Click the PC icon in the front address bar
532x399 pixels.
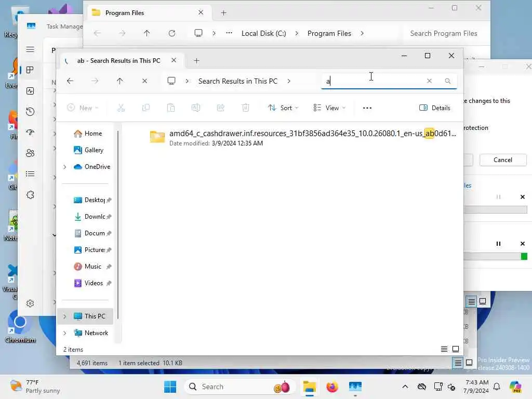(171, 81)
